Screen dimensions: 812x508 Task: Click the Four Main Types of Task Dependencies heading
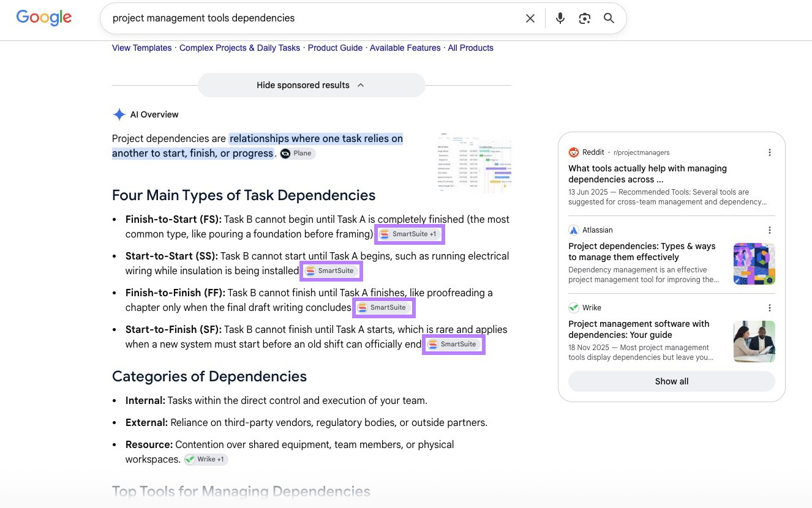[244, 195]
